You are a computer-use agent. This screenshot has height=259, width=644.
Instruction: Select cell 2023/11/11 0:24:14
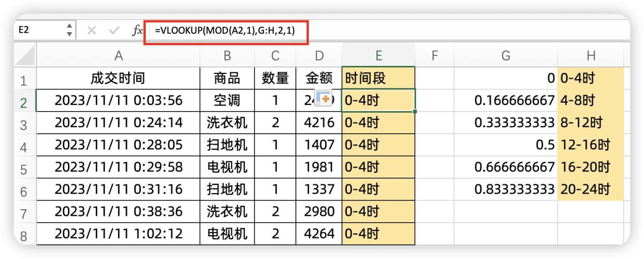click(x=119, y=123)
